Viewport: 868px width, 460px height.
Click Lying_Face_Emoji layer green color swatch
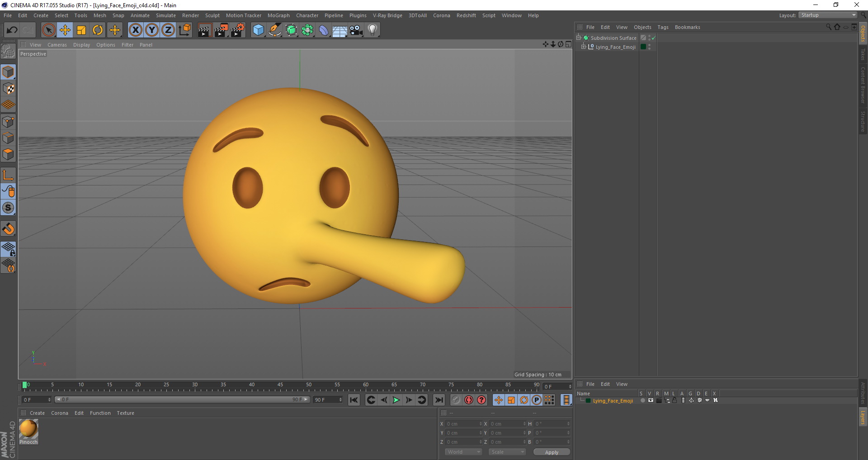coord(588,401)
